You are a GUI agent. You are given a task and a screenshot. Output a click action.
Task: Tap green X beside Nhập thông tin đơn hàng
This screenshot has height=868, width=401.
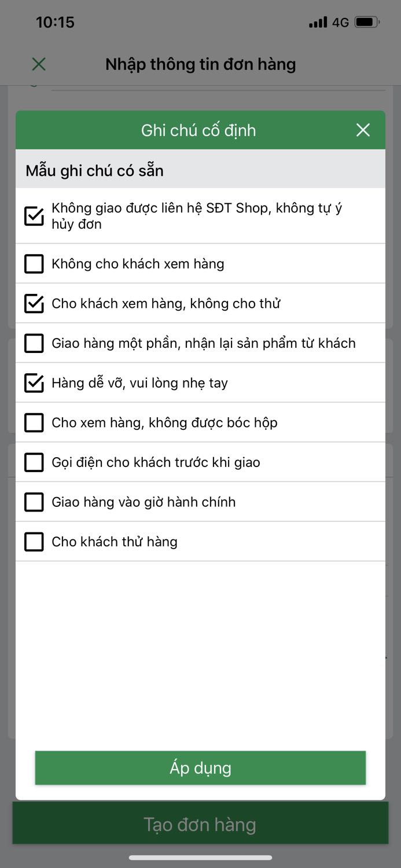tap(39, 64)
